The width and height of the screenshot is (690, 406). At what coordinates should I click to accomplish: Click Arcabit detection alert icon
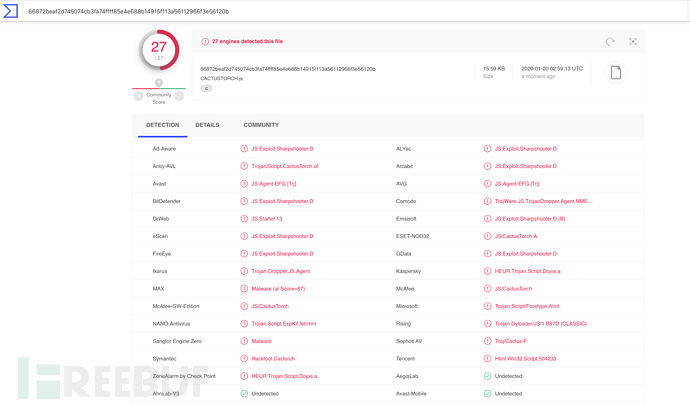tap(487, 166)
